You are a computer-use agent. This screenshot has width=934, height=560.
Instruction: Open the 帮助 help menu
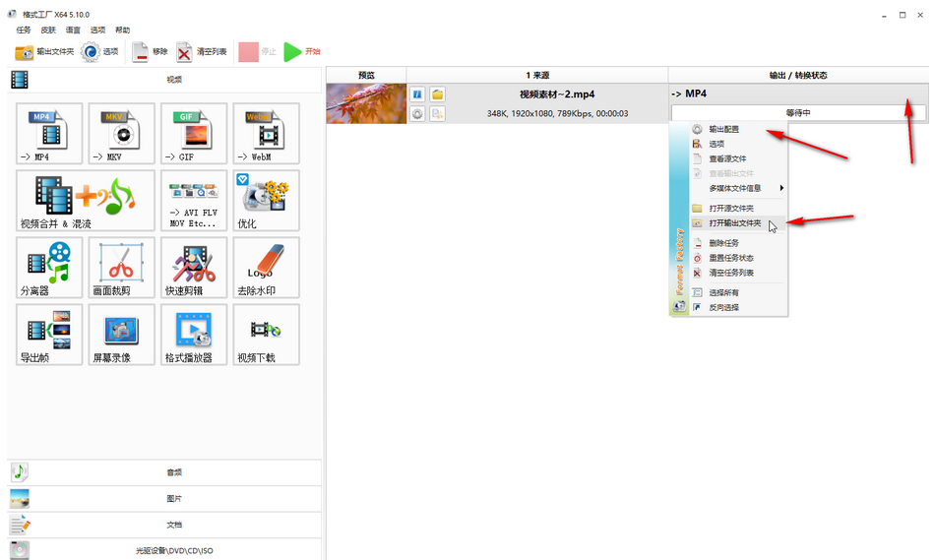tap(122, 30)
